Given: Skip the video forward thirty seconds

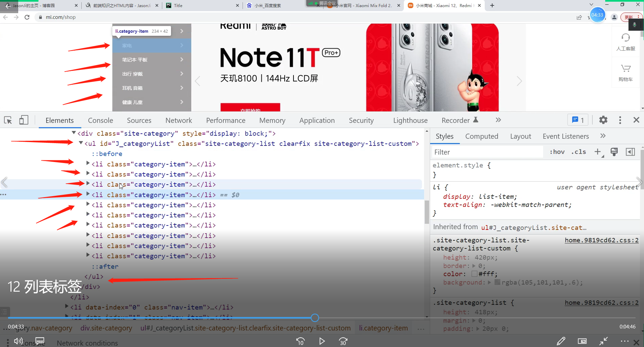Looking at the screenshot, I should coord(343,341).
